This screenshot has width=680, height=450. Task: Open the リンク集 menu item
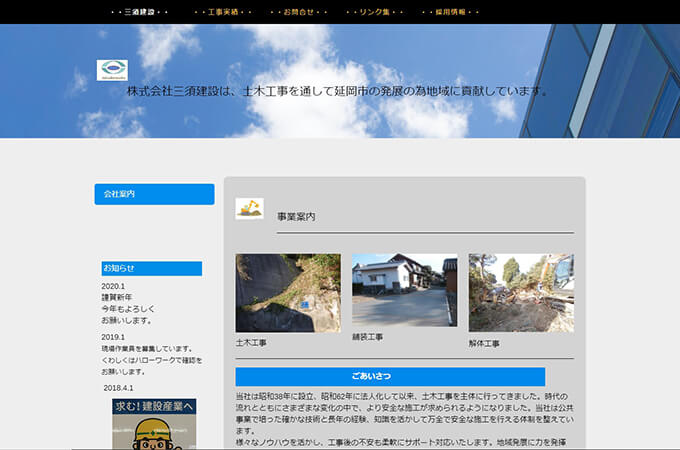click(374, 12)
